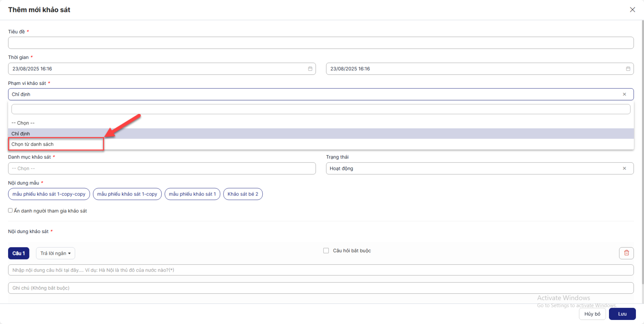The height and width of the screenshot is (324, 644).
Task: Choose the Chỉ định option in list
Action: [21, 134]
